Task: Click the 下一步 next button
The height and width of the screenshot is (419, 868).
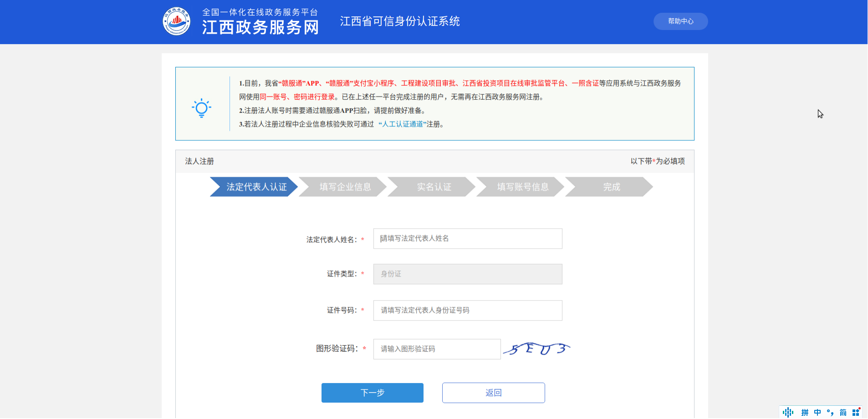Action: (x=372, y=393)
